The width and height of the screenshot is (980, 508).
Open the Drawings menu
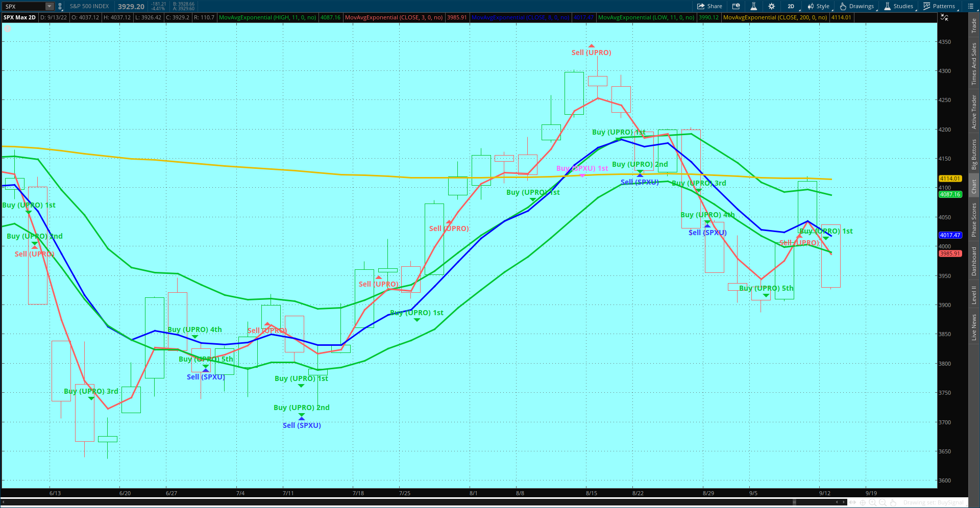pos(857,6)
